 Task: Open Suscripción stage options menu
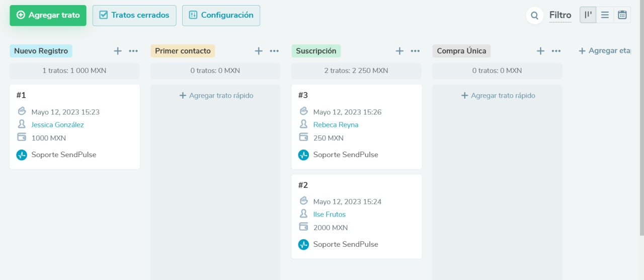(x=415, y=51)
